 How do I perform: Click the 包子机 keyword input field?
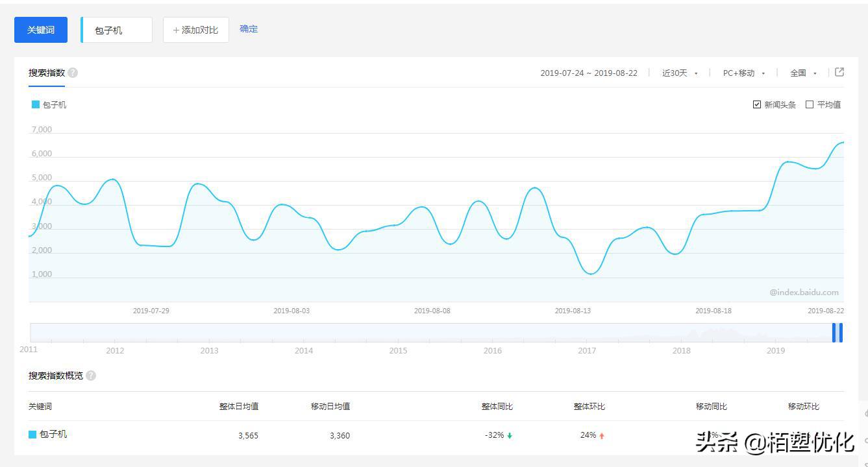click(118, 30)
